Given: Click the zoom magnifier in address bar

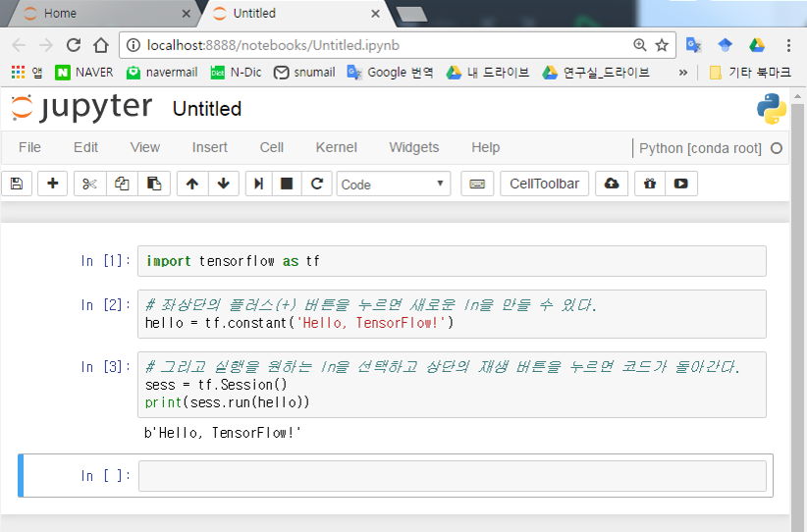Looking at the screenshot, I should tap(640, 45).
